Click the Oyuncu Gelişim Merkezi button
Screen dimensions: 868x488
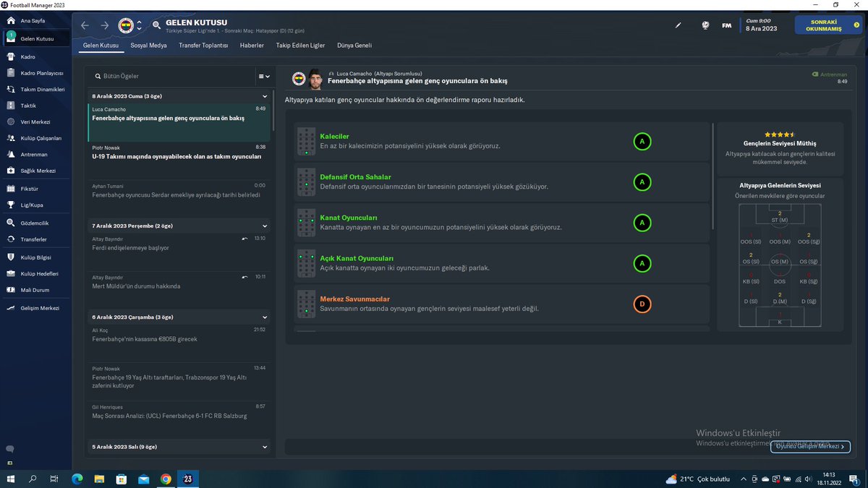pos(810,447)
